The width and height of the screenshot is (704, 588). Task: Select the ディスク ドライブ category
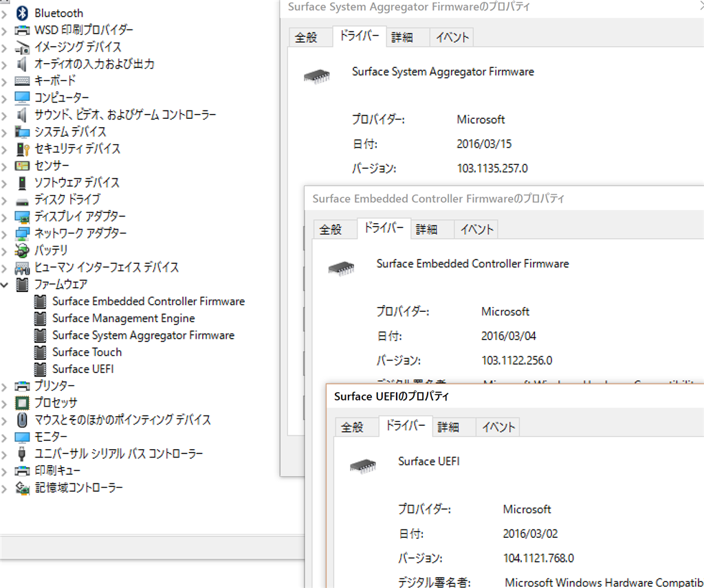(67, 200)
